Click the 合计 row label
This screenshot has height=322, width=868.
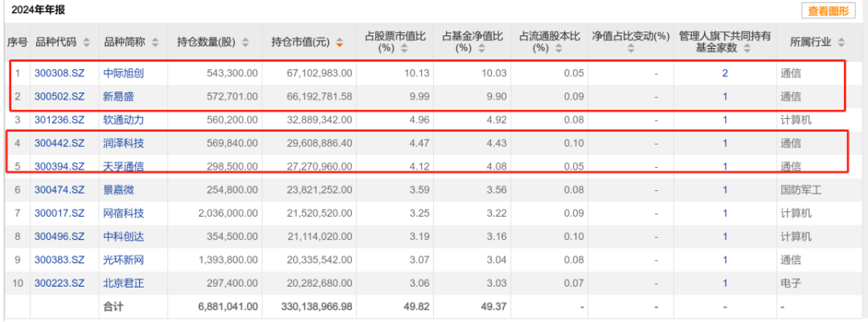pos(113,306)
